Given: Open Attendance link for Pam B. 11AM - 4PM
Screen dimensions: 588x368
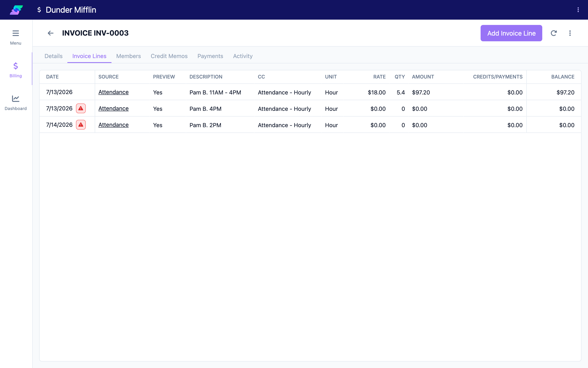Looking at the screenshot, I should [x=113, y=92].
